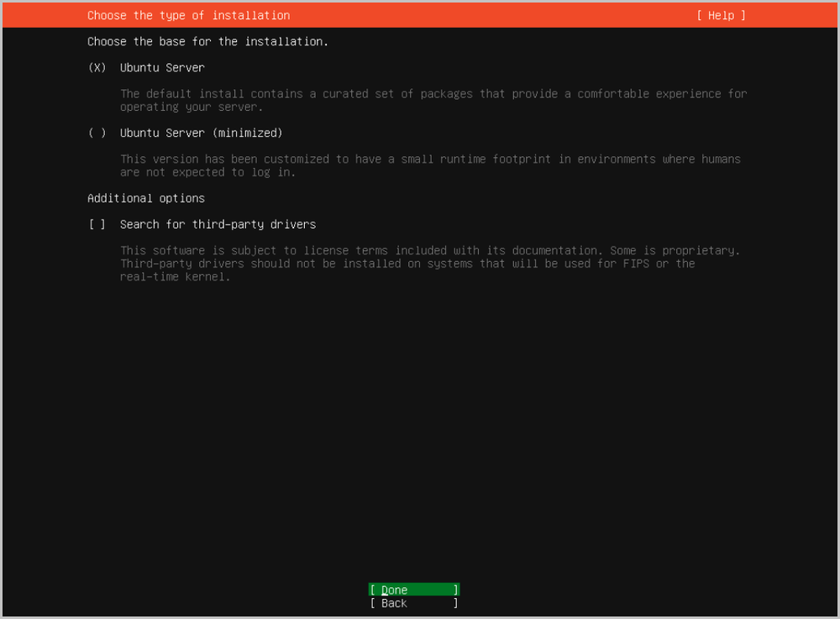This screenshot has width=840, height=619.
Task: Select the Ubuntu Server (minimized) radio button
Action: (x=97, y=133)
